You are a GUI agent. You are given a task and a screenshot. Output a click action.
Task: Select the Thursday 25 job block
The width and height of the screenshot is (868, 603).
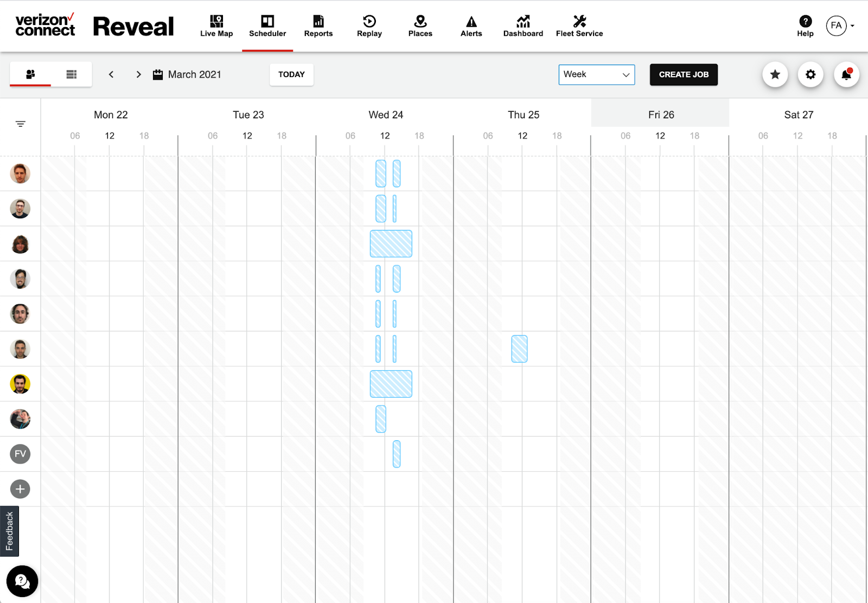519,348
